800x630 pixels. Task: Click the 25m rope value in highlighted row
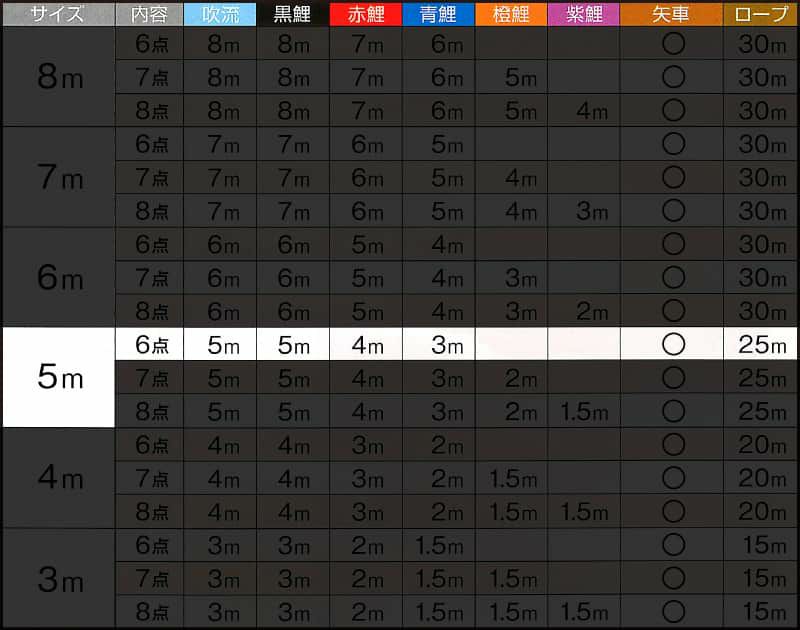click(761, 344)
